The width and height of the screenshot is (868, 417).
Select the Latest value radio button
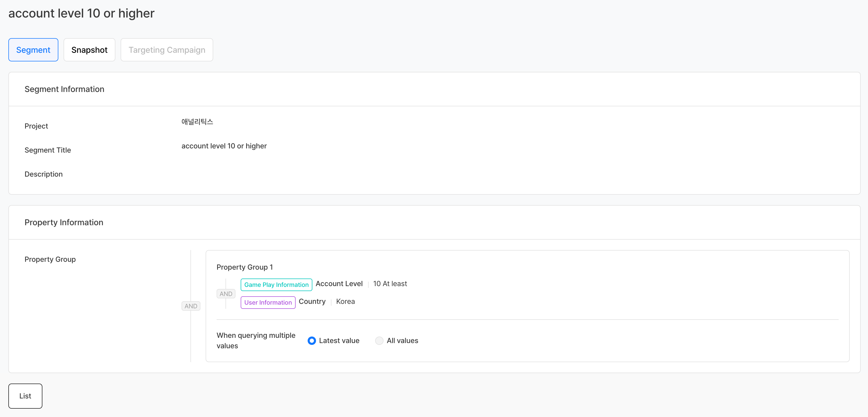pyautogui.click(x=312, y=341)
